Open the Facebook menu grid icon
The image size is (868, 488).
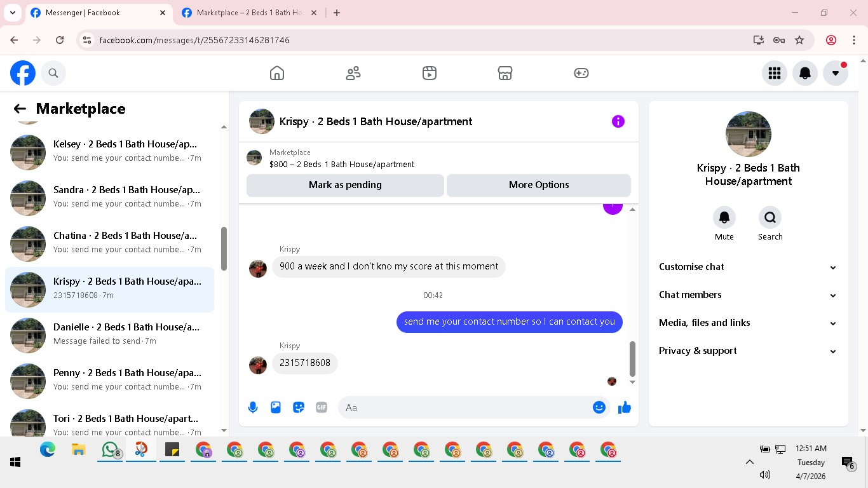point(775,73)
